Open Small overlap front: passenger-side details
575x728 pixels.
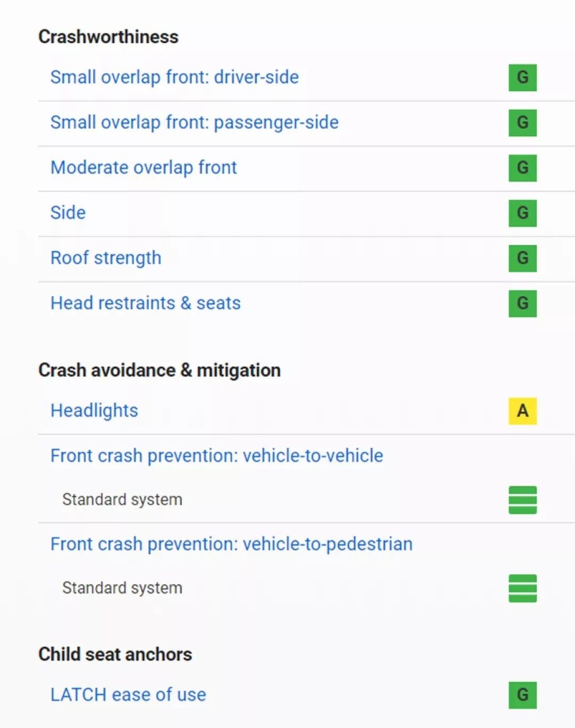tap(194, 122)
